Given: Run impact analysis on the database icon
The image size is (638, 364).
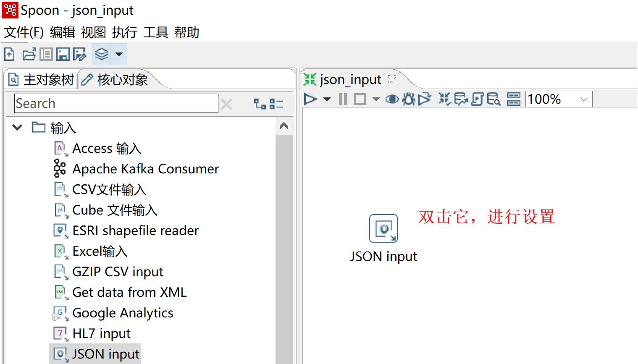Looking at the screenshot, I should (x=461, y=100).
